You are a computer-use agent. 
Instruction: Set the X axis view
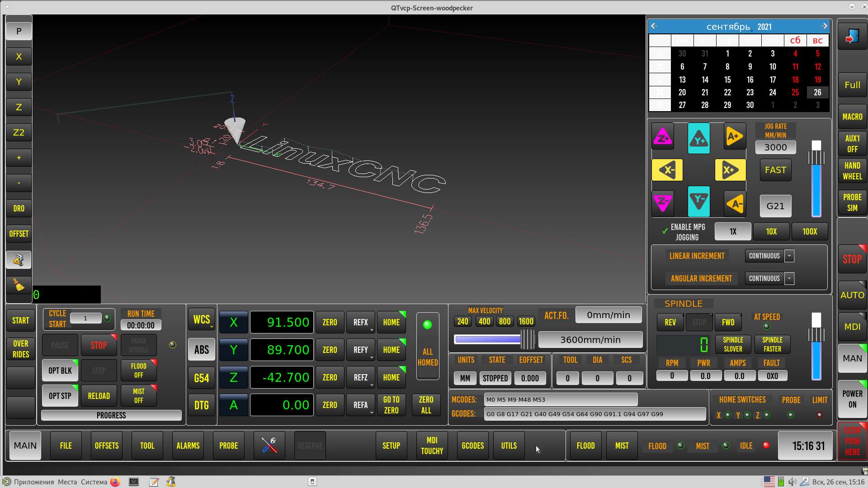(19, 56)
